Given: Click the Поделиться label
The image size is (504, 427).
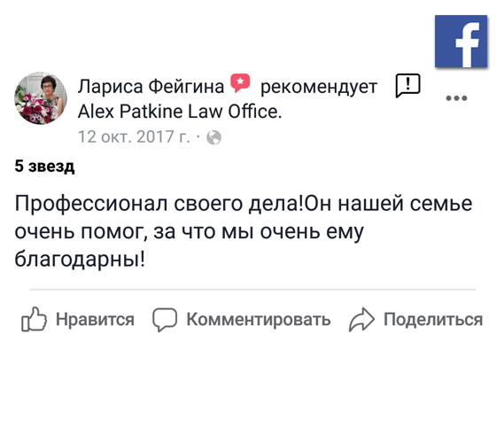Looking at the screenshot, I should click(x=433, y=320).
